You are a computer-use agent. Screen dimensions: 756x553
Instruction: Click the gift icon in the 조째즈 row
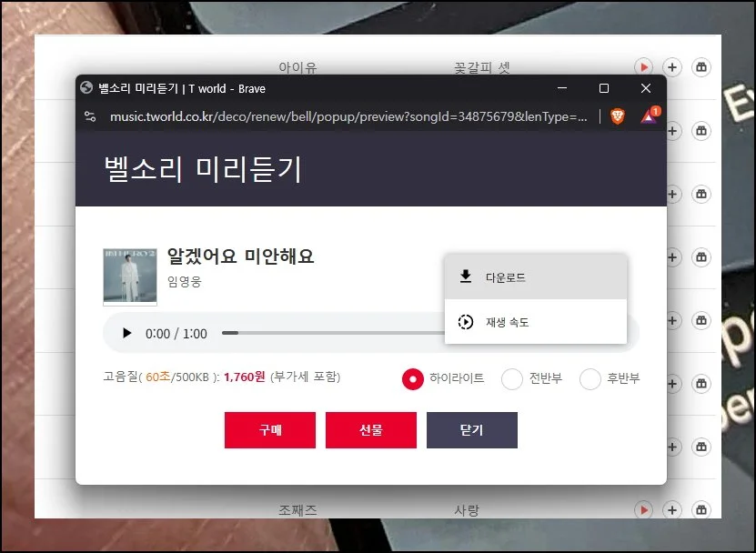(701, 511)
